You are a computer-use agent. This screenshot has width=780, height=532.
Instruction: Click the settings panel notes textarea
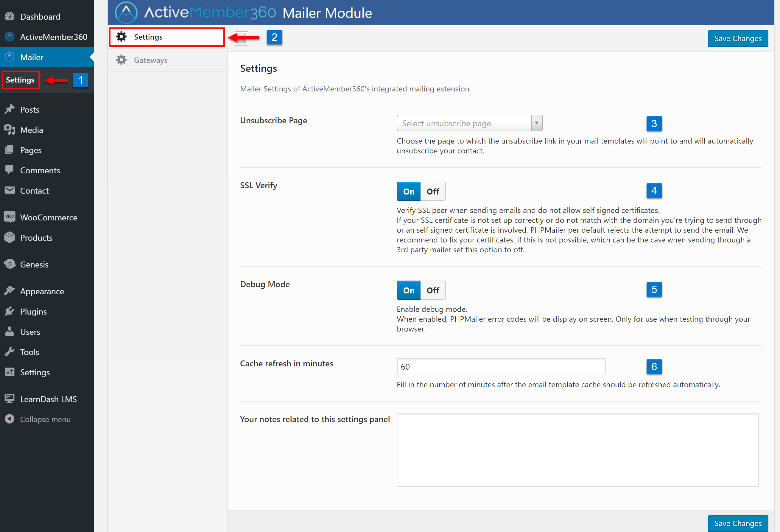pos(577,450)
